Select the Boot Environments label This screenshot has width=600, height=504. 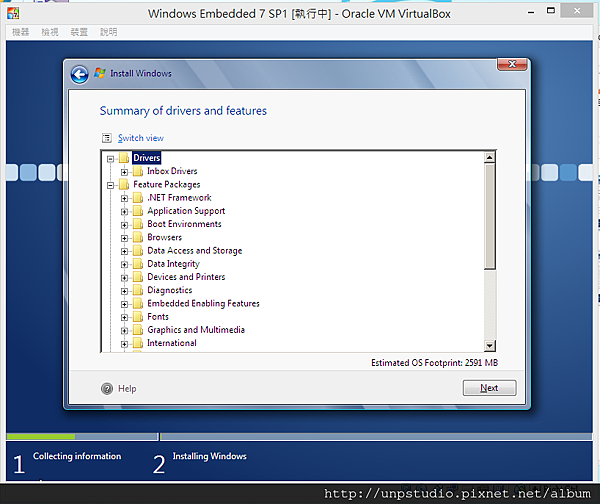pyautogui.click(x=184, y=224)
